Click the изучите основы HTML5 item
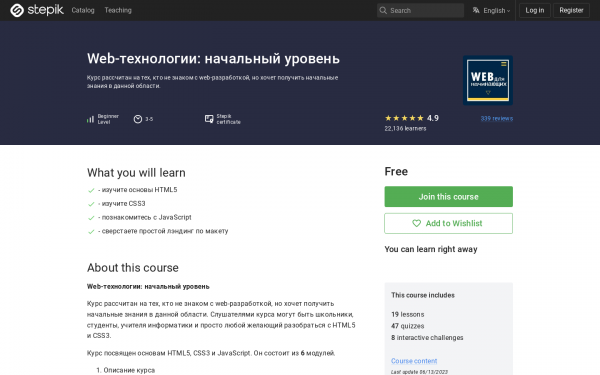 138,190
